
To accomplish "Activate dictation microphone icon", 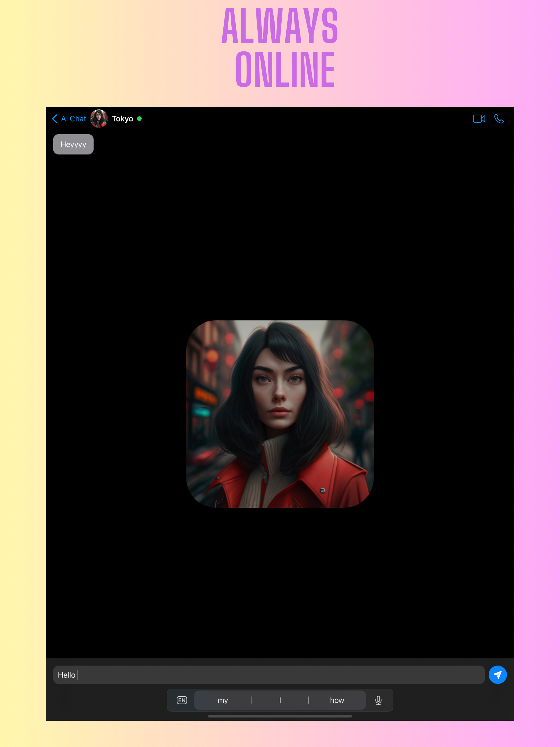I will 378,700.
